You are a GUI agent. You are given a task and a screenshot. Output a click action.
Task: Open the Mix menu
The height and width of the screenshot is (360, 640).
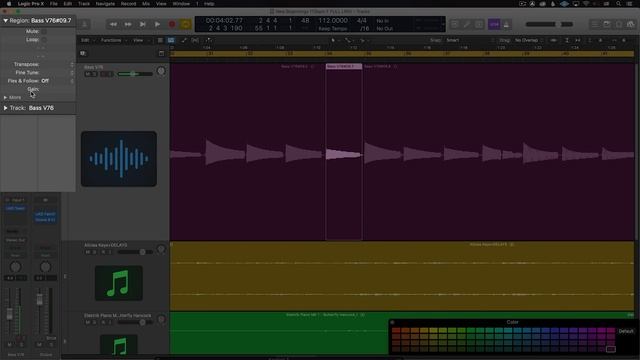tap(146, 4)
